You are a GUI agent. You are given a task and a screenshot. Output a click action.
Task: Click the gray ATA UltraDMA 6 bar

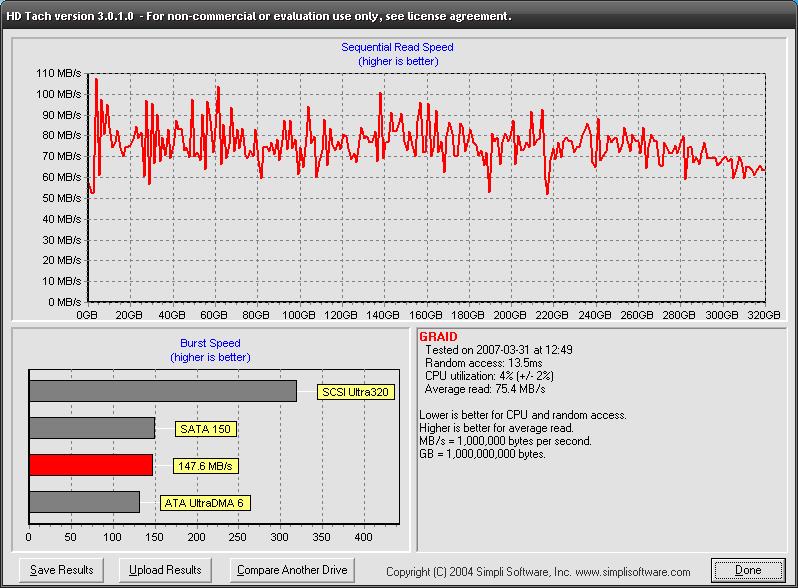84,502
